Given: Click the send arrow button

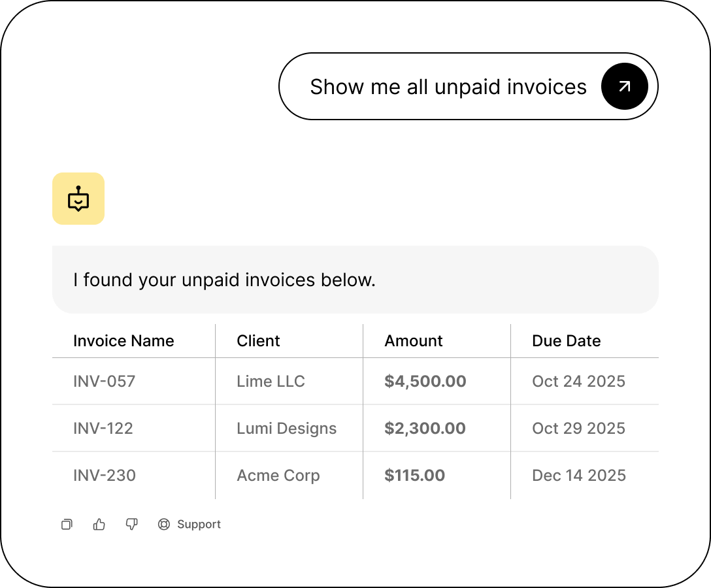Looking at the screenshot, I should [x=624, y=86].
